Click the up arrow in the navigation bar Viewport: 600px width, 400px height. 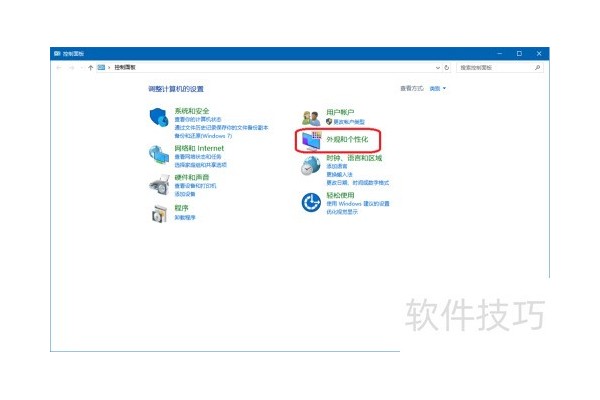pos(90,67)
